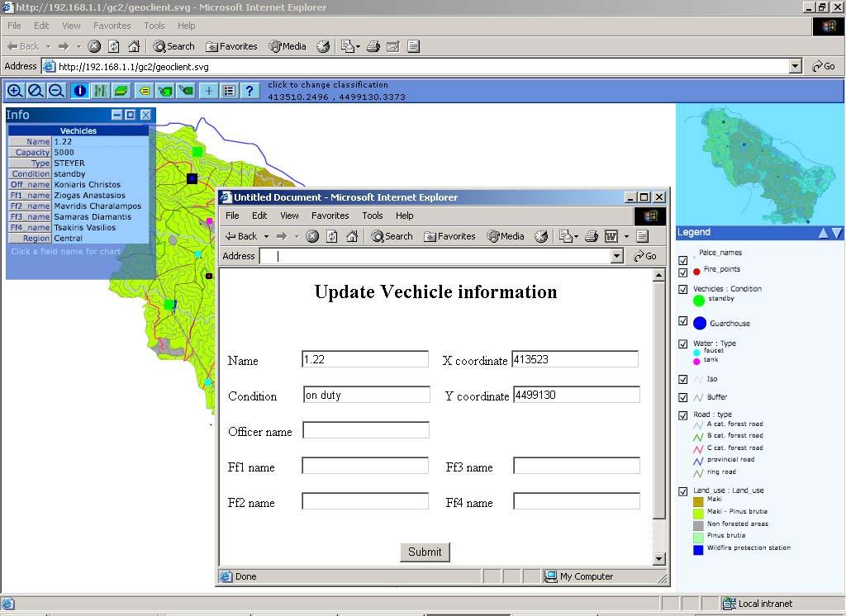This screenshot has width=846, height=616.
Task: Click the Officer name input field
Action: pyautogui.click(x=366, y=430)
